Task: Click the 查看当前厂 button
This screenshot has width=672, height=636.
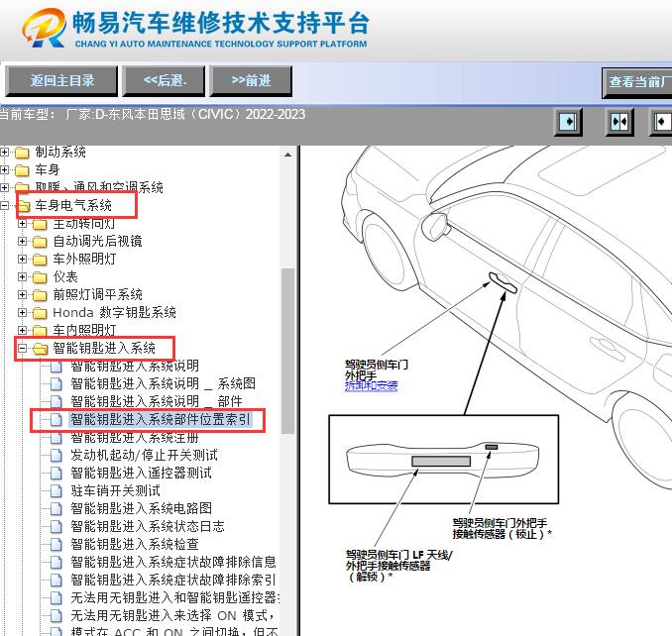Action: tap(637, 82)
